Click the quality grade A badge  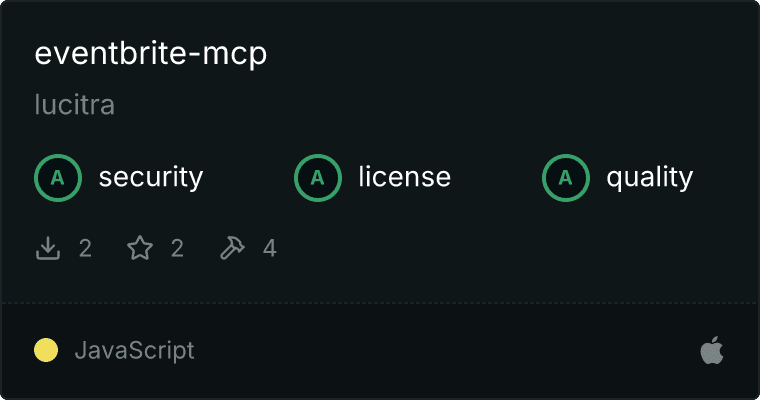click(x=566, y=178)
